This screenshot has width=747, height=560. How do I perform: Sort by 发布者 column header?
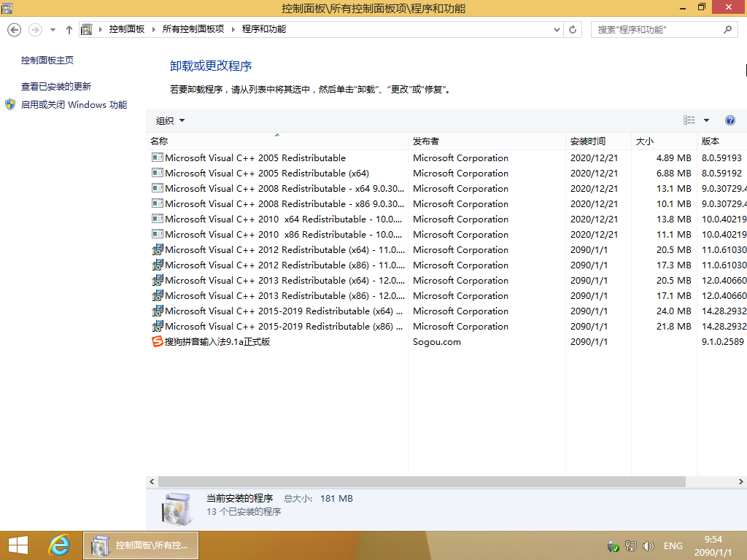[487, 141]
